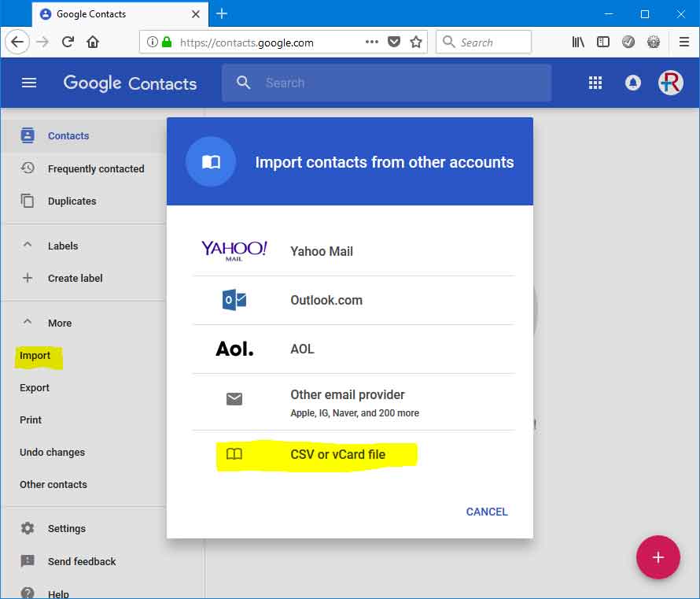Bookmark this page with the star icon
The width and height of the screenshot is (700, 599).
[416, 42]
